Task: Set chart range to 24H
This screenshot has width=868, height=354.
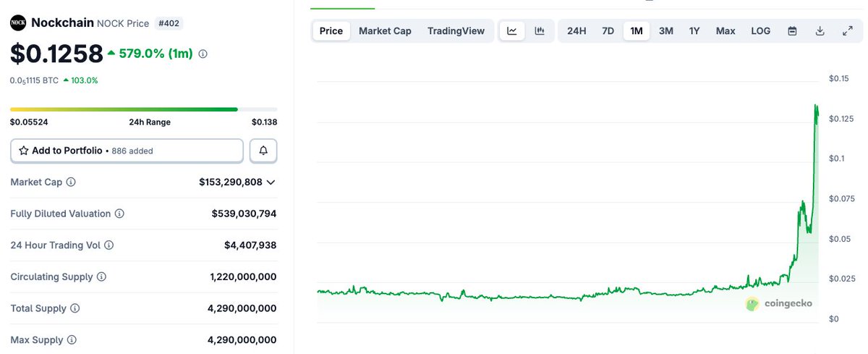Action: pos(576,31)
